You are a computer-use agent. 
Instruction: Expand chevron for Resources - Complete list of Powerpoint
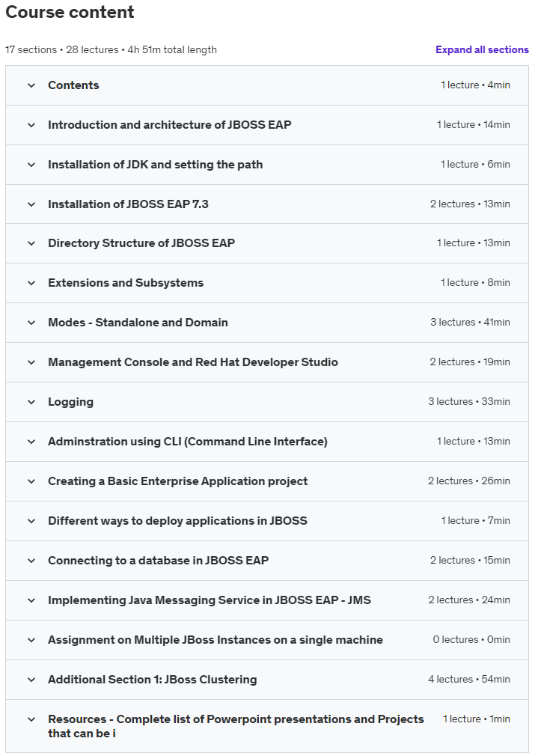[31, 719]
